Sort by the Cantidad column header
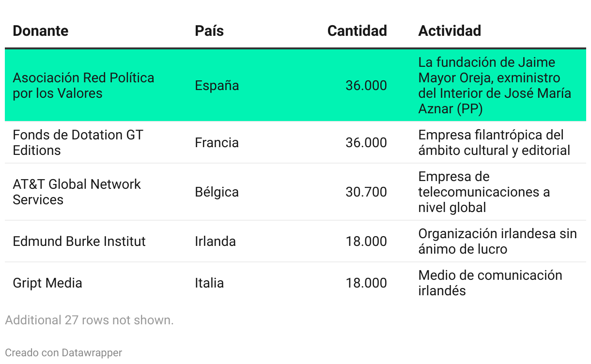The image size is (591, 364). coord(357,31)
